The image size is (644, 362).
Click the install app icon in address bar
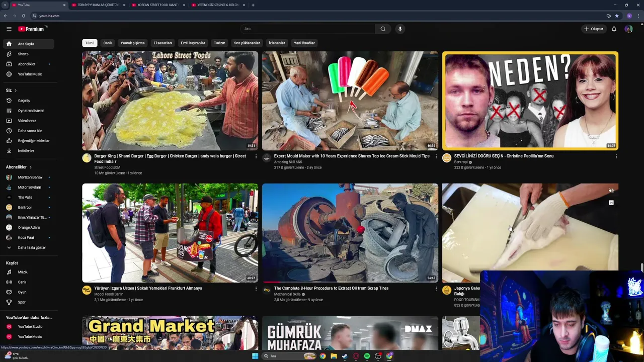point(608,16)
